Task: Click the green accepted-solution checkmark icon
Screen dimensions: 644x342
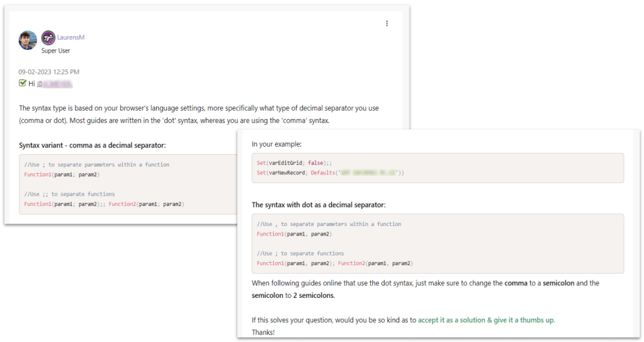Action: click(x=23, y=83)
